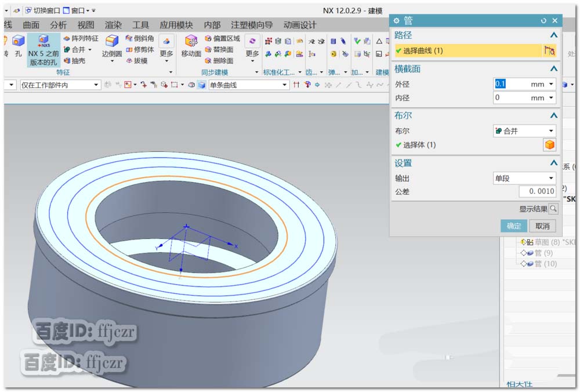Switch to Animation Design (动画设计) tab
This screenshot has width=580, height=392.
coord(300,25)
